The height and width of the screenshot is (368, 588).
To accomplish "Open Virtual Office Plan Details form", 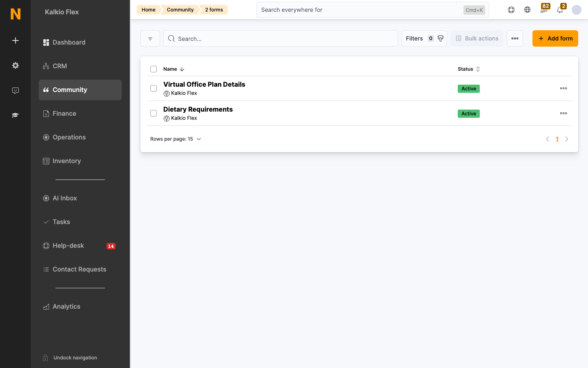I will 204,84.
